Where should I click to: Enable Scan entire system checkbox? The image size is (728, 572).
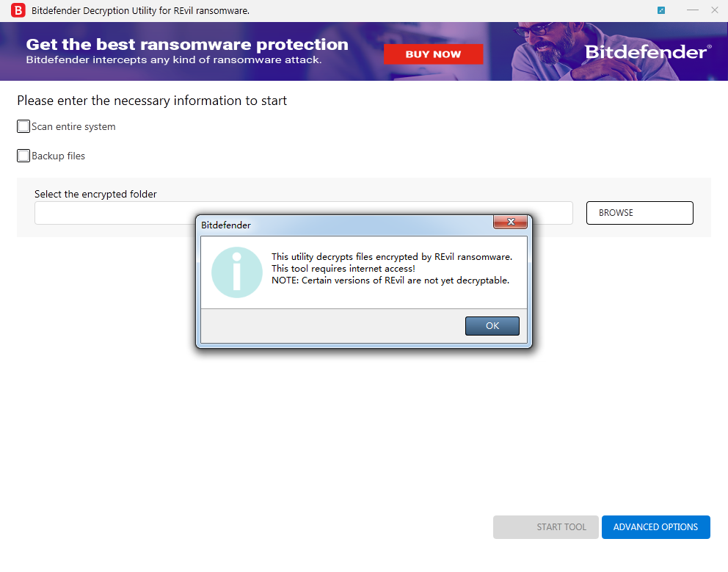[23, 126]
